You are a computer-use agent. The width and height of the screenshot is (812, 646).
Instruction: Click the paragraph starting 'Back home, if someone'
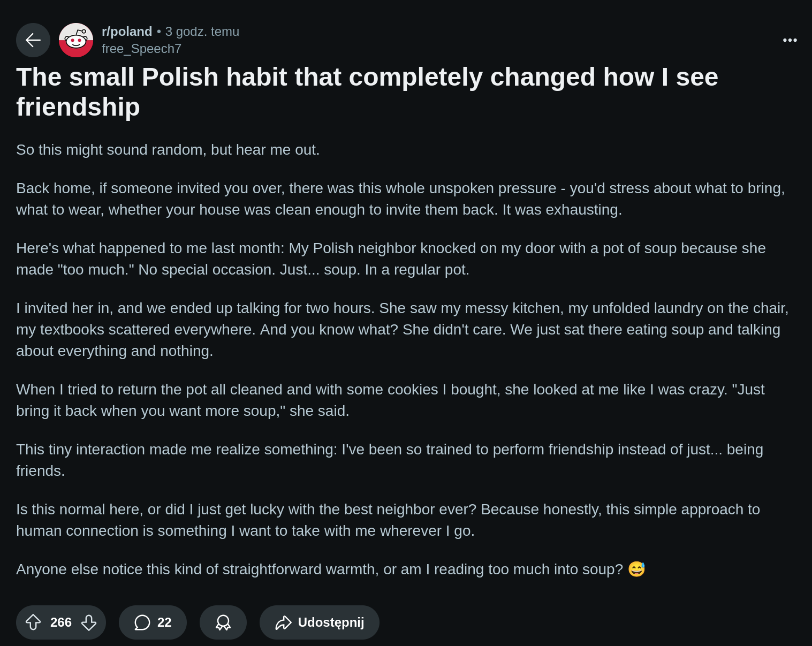pos(400,199)
